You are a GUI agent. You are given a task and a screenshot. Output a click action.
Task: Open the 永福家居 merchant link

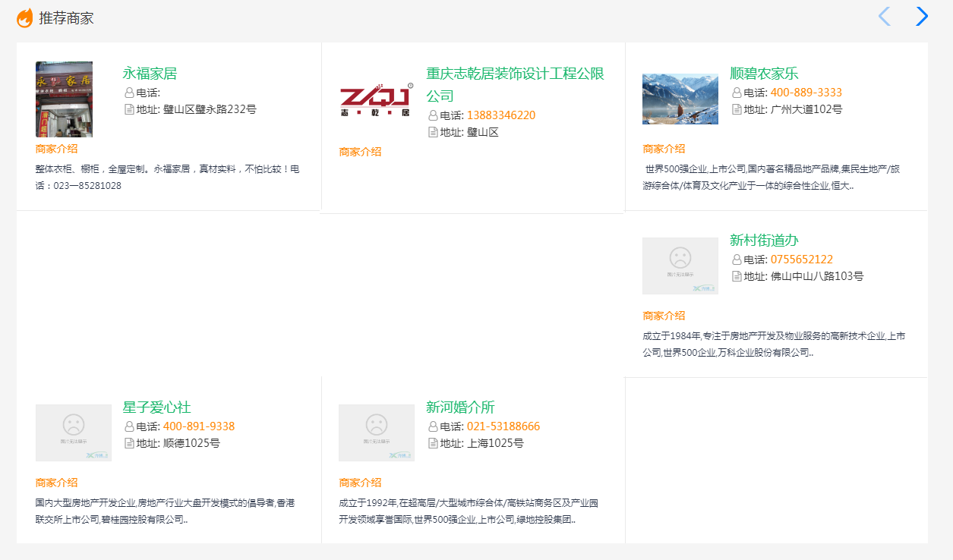pyautogui.click(x=150, y=74)
